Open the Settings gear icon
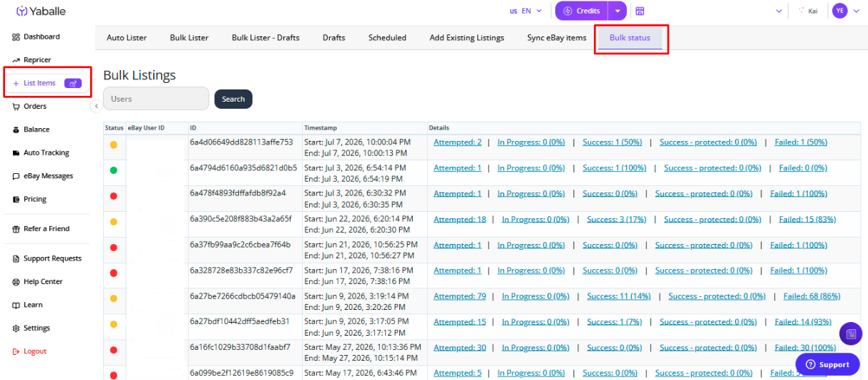Screen dimensions: 868x380 pos(16,328)
